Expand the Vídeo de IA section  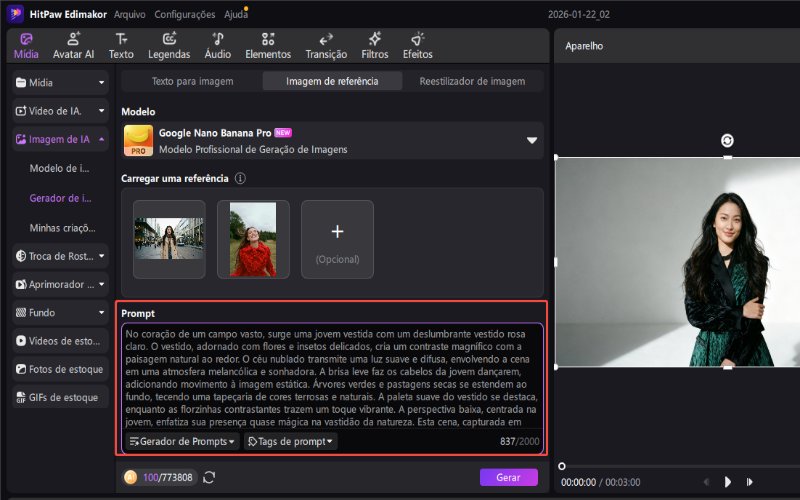(x=60, y=111)
